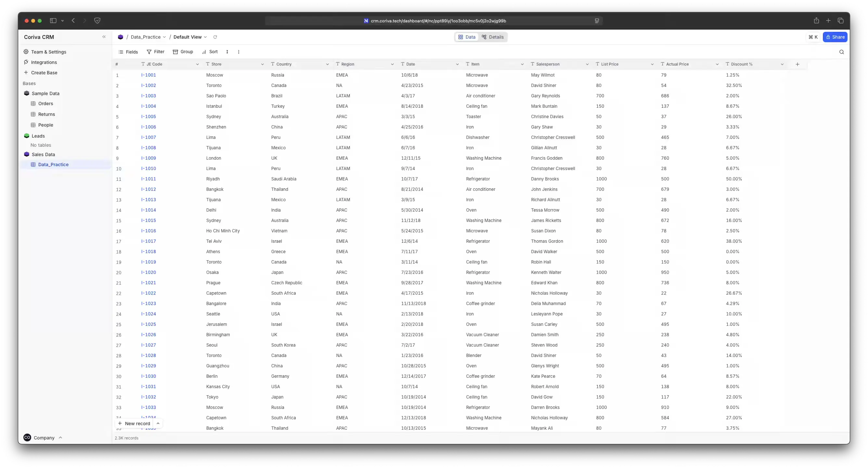Open the Filter toolbar option

coord(155,52)
